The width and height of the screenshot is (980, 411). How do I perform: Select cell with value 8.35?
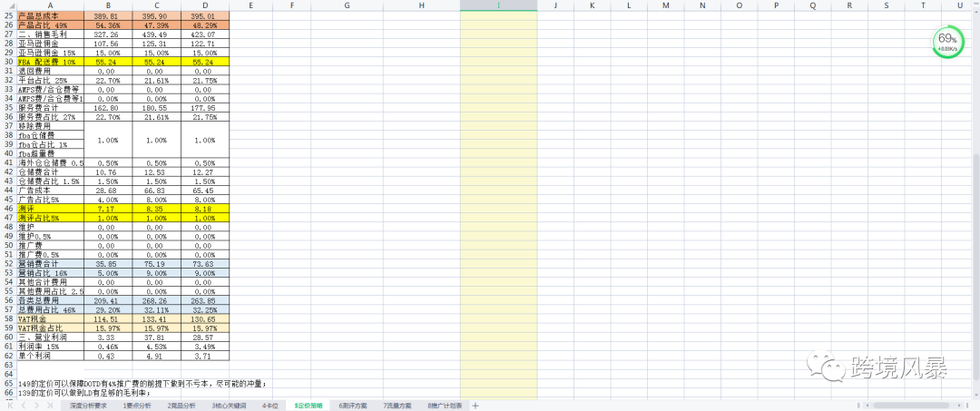(157, 208)
